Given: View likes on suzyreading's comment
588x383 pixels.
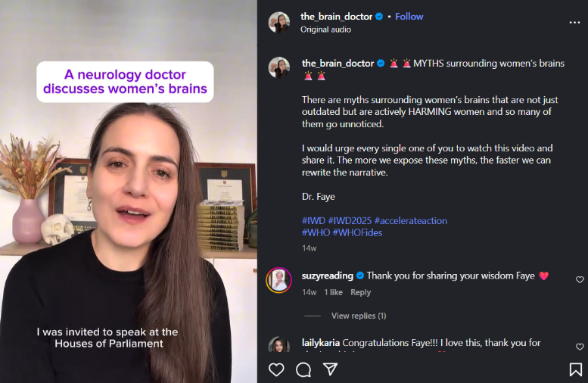Looking at the screenshot, I should point(333,292).
